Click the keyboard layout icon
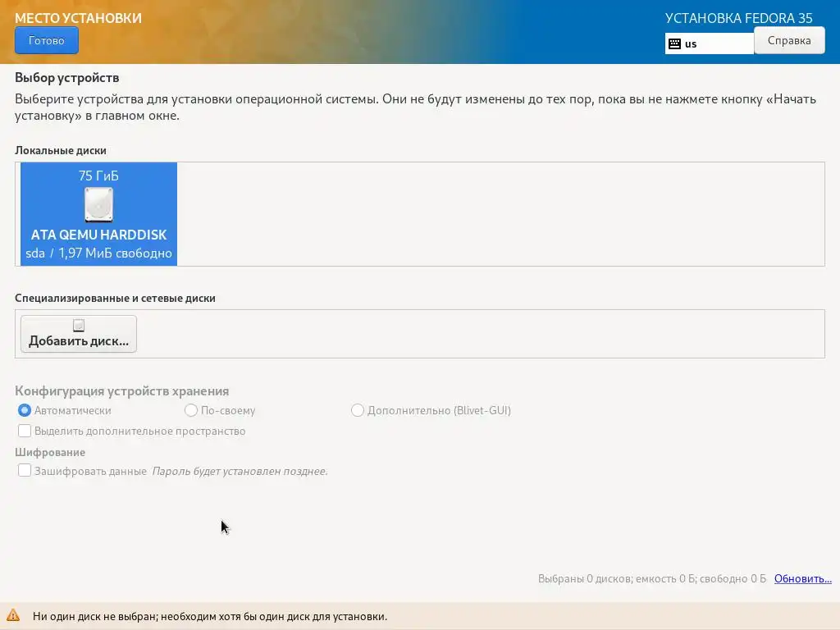Screen dimensions: 840x630 pyautogui.click(x=675, y=44)
